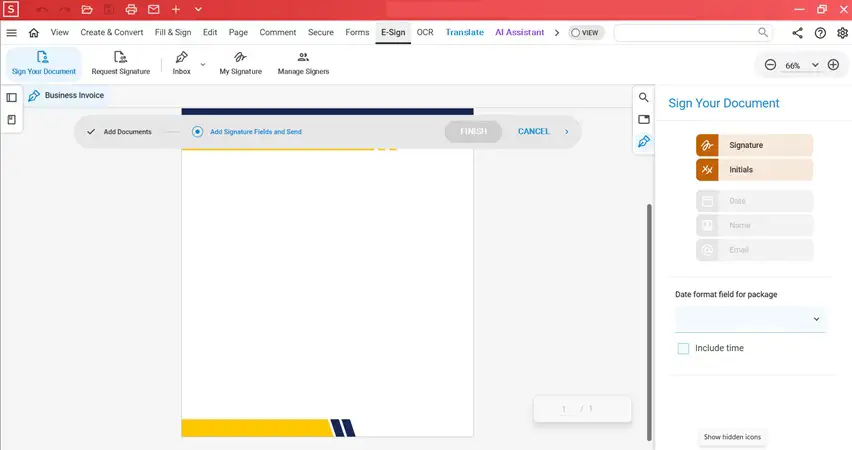Open Manage Signers
The image size is (852, 450).
303,58
